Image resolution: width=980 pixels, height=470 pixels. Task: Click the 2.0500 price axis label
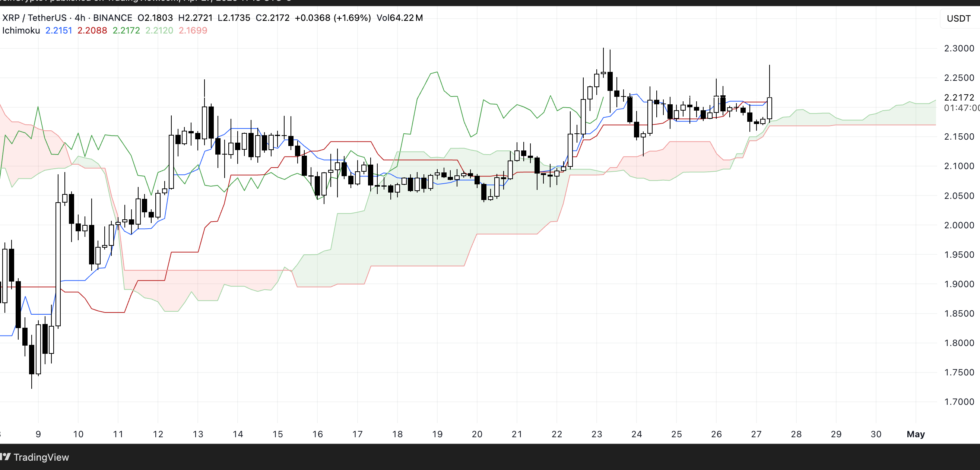click(x=959, y=196)
